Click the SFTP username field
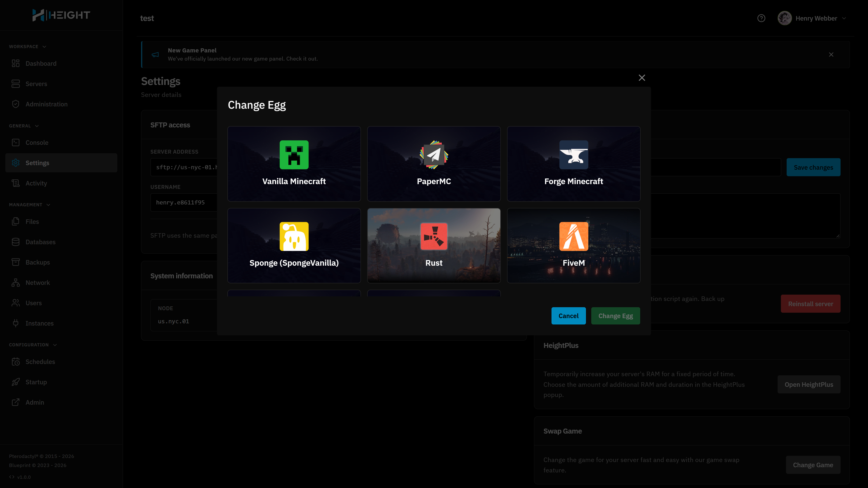This screenshot has height=488, width=868. (x=184, y=202)
